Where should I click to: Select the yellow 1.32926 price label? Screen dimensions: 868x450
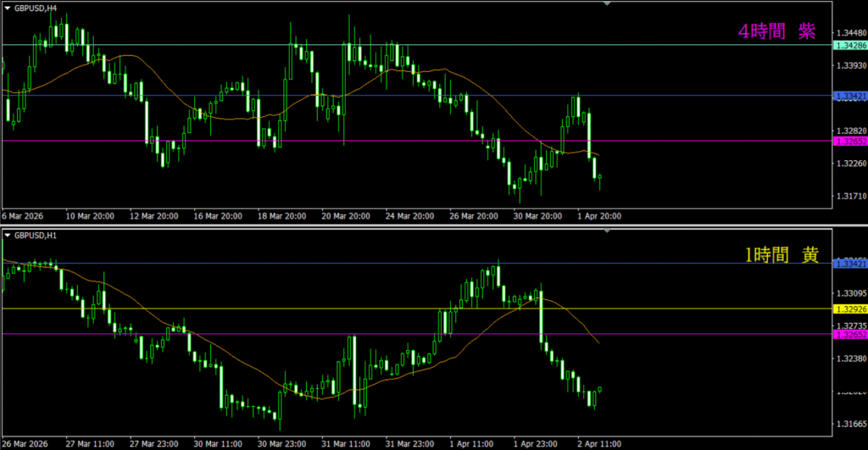click(850, 308)
